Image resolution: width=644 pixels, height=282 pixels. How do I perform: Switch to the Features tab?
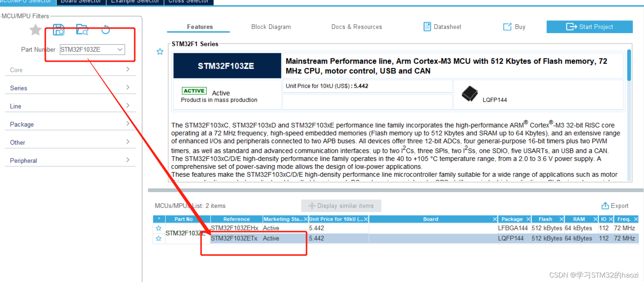(200, 27)
